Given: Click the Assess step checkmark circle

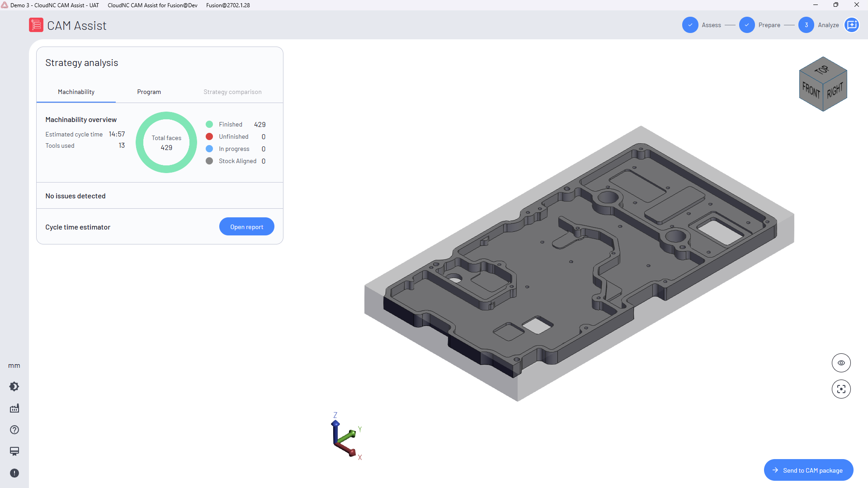Looking at the screenshot, I should (690, 25).
